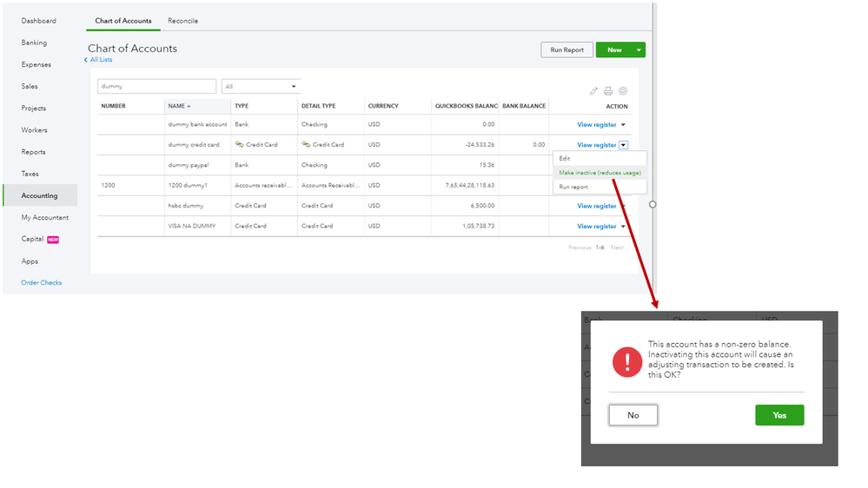
Task: Click the dummy paypal account name
Action: click(189, 165)
